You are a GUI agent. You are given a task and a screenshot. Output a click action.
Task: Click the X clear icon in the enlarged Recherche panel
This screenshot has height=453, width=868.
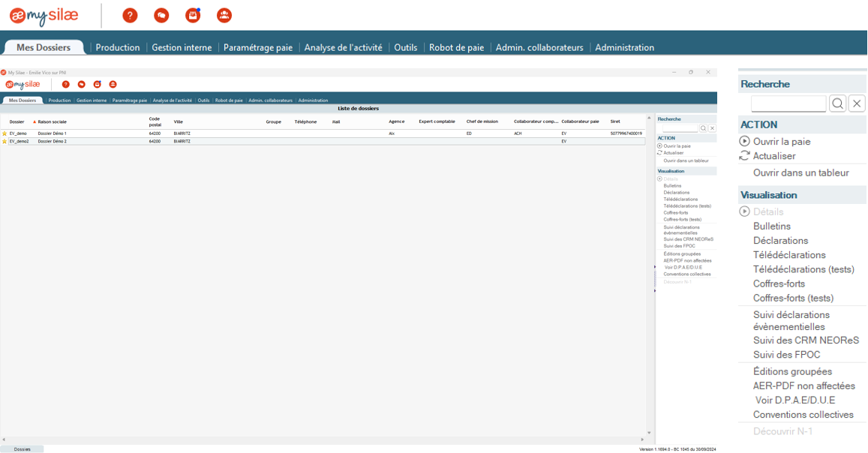pyautogui.click(x=857, y=103)
